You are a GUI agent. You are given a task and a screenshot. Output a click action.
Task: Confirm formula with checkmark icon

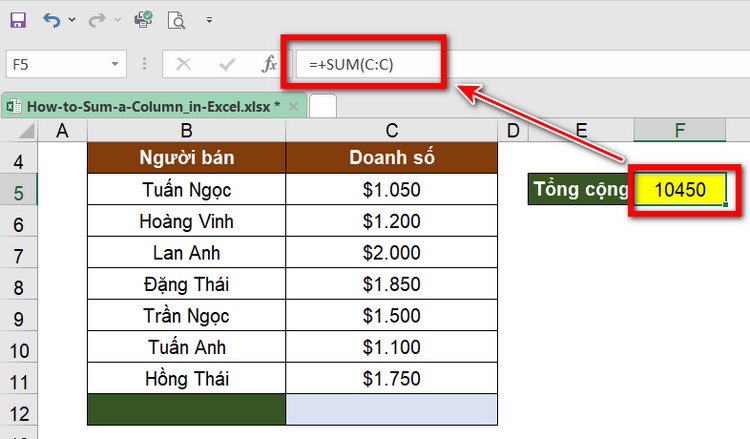227,64
